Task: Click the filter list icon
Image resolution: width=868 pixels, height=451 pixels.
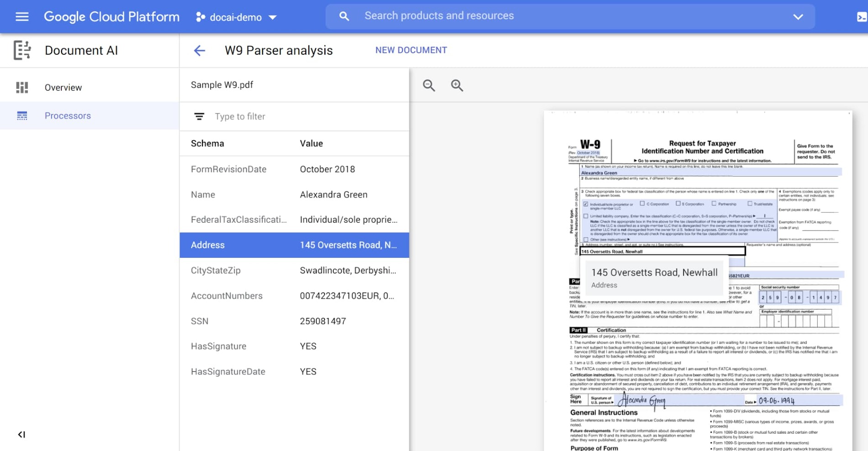Action: (199, 116)
